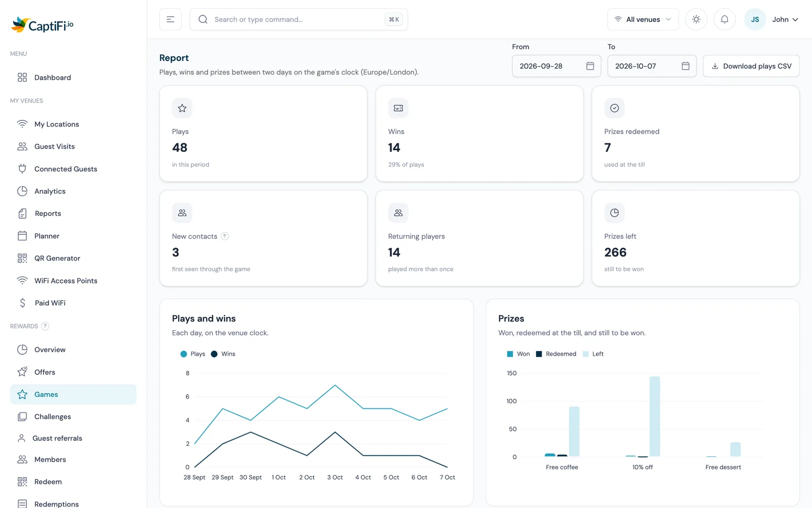Click the Offers sparkle star icon
Viewport: 812px width, 508px height.
[22, 372]
